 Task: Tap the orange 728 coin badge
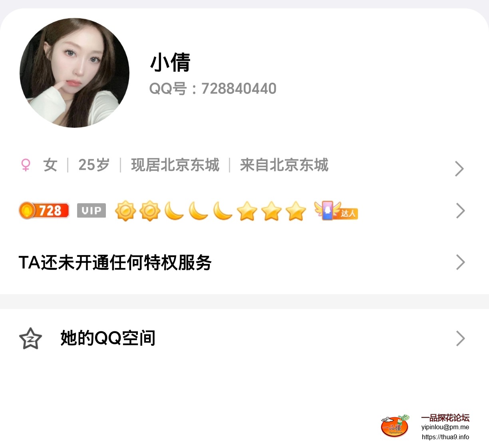(44, 210)
